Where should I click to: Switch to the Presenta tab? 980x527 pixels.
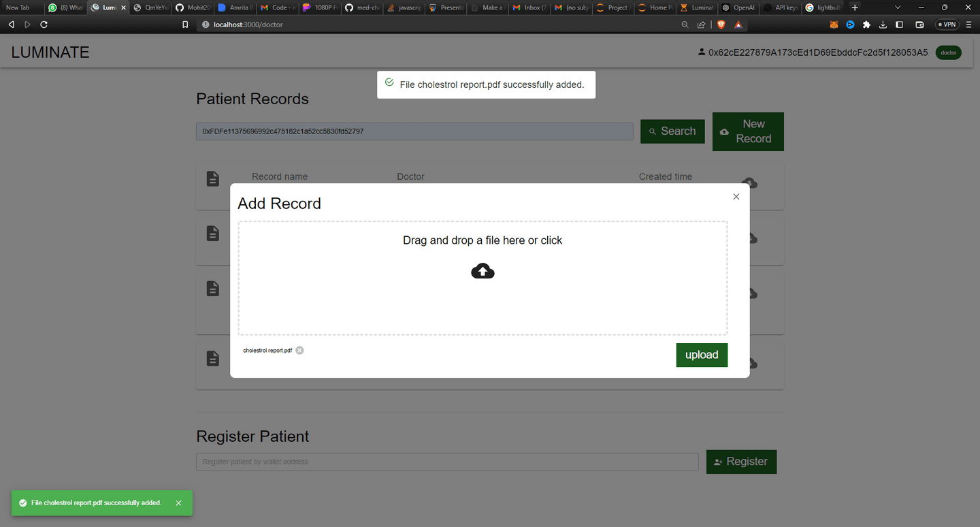(x=446, y=7)
